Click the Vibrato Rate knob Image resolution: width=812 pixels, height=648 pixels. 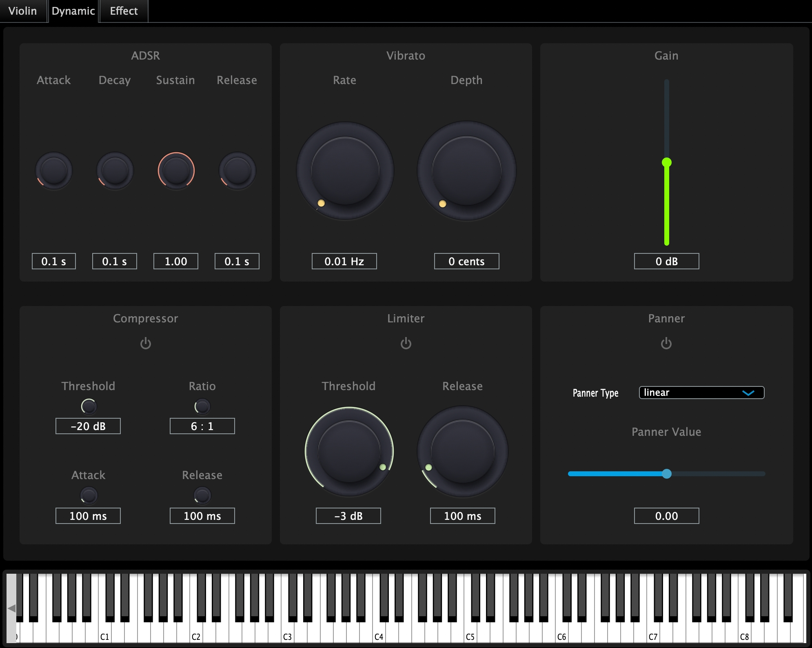(345, 171)
